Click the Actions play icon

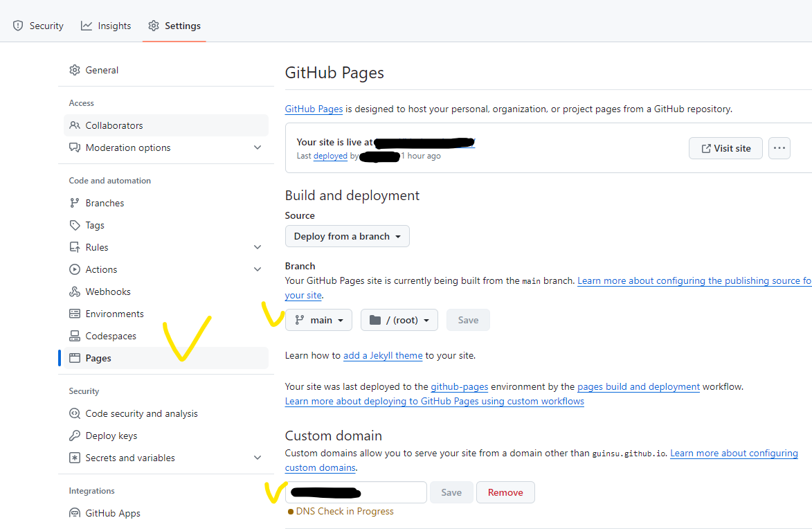75,269
